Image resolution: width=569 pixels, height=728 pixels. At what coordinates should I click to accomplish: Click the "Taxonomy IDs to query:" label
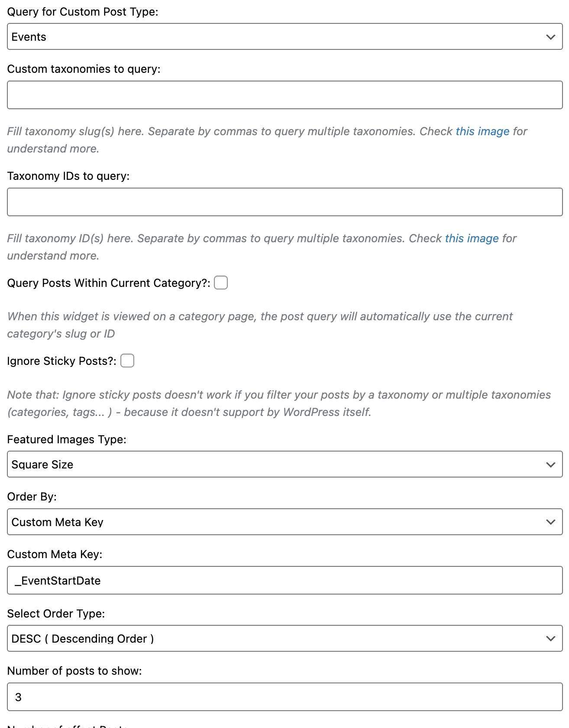tap(68, 176)
